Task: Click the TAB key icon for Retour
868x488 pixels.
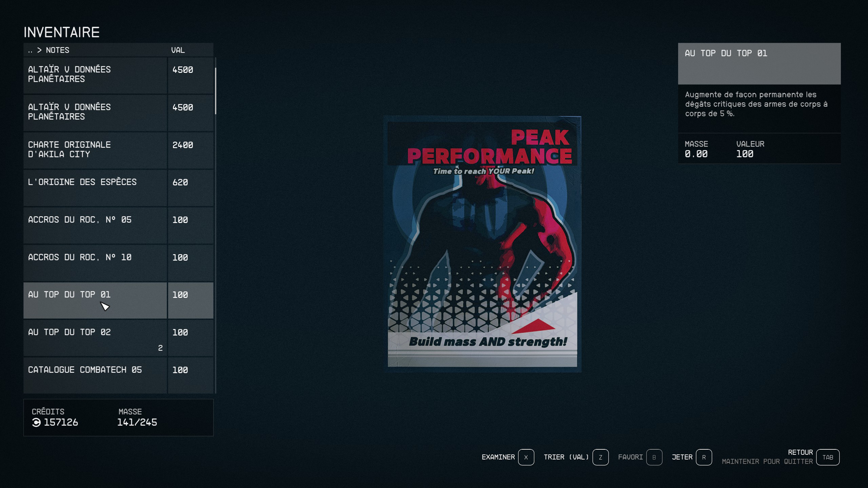Action: pos(827,457)
